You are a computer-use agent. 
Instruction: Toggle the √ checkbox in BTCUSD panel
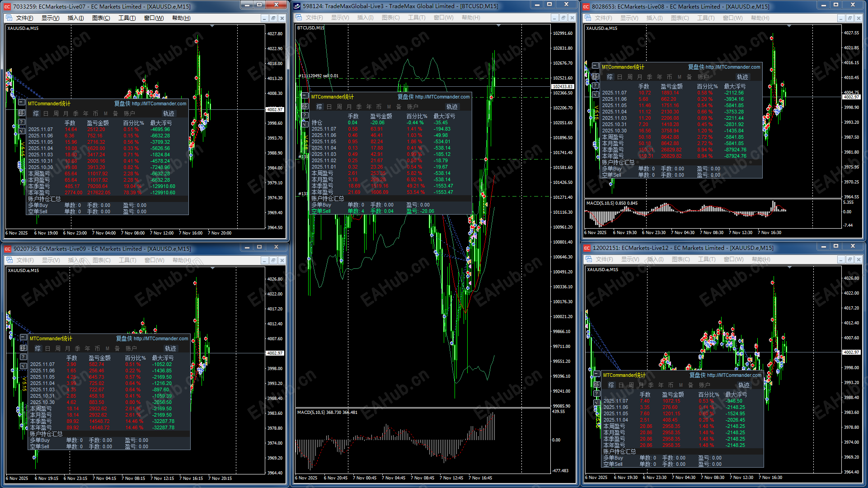tap(305, 123)
